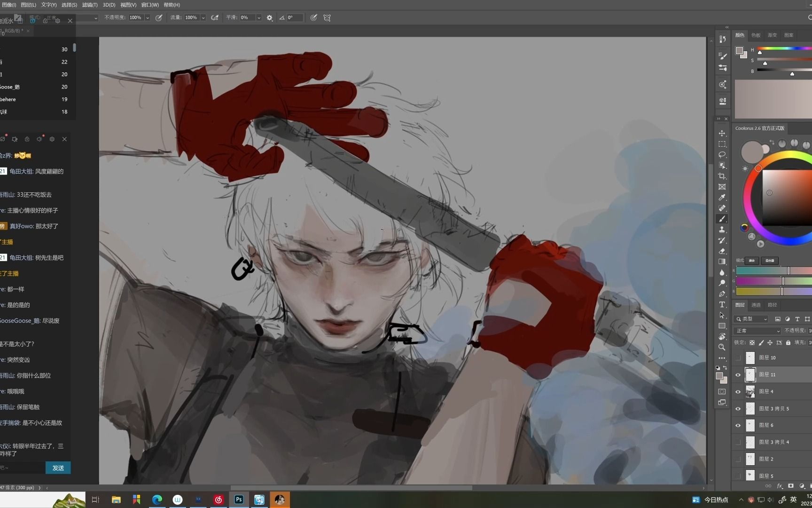Screen dimensions: 812x508
Task: Toggle quick mask mode
Action: click(x=722, y=391)
